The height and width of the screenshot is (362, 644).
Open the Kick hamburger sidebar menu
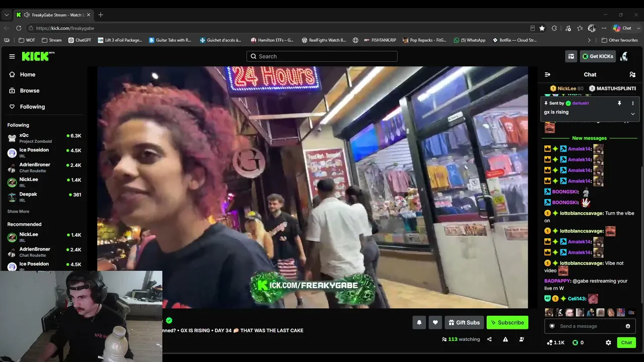tap(12, 56)
